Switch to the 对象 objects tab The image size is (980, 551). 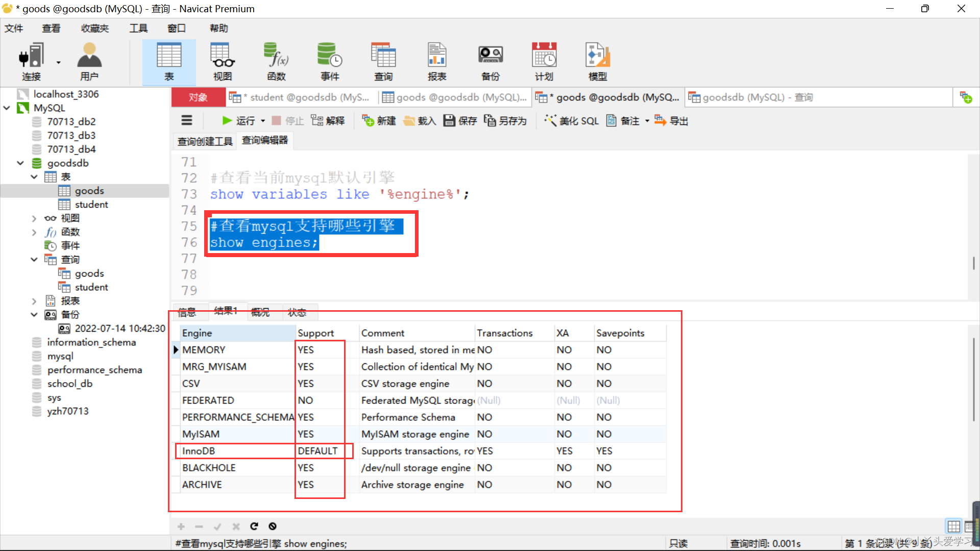(x=198, y=97)
